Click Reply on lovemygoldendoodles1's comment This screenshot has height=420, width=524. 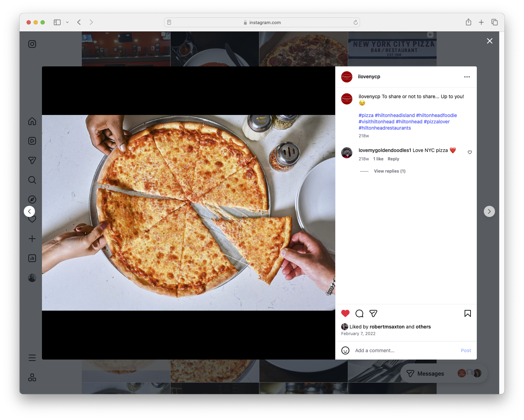tap(393, 159)
